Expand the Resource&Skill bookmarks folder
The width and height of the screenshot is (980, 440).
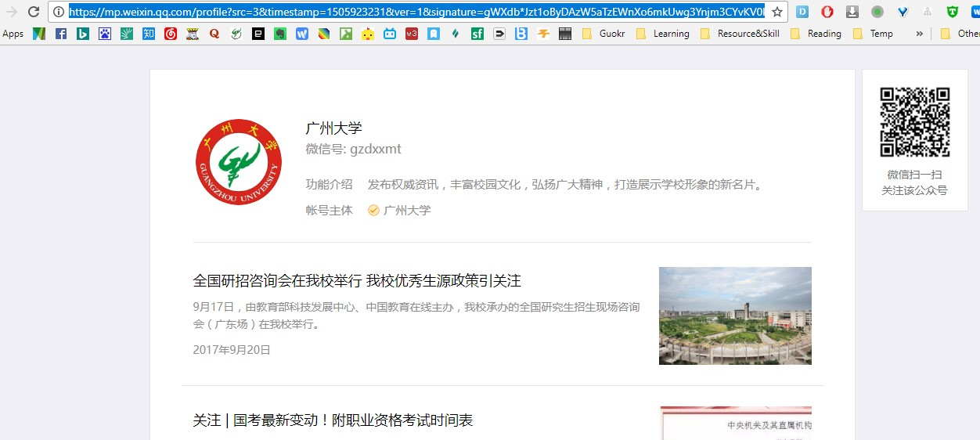[740, 34]
